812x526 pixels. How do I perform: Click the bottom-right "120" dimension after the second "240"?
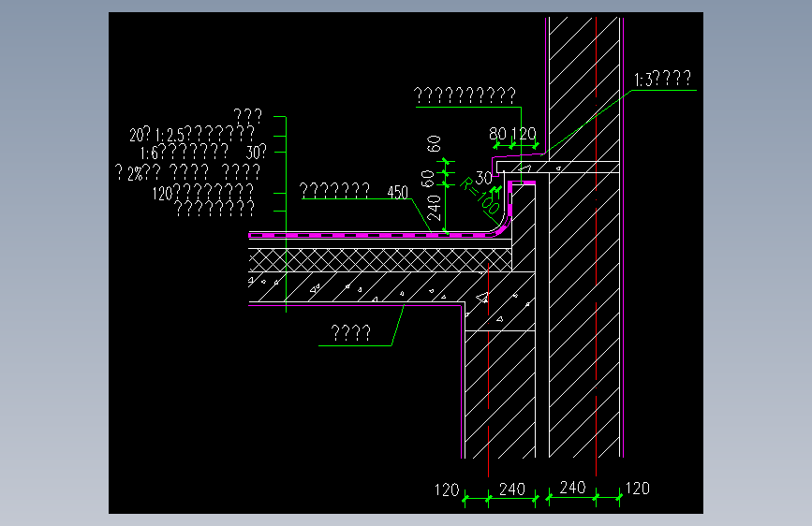tap(638, 489)
